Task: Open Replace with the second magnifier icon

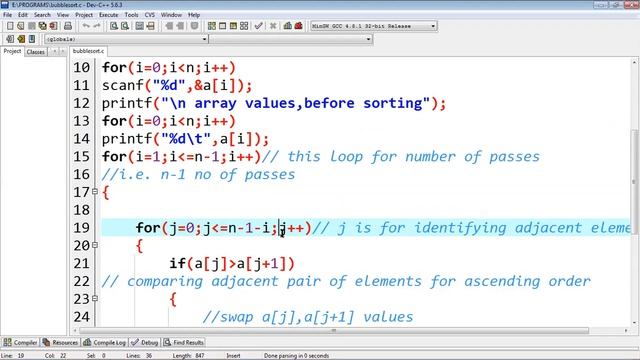Action: coord(125,26)
